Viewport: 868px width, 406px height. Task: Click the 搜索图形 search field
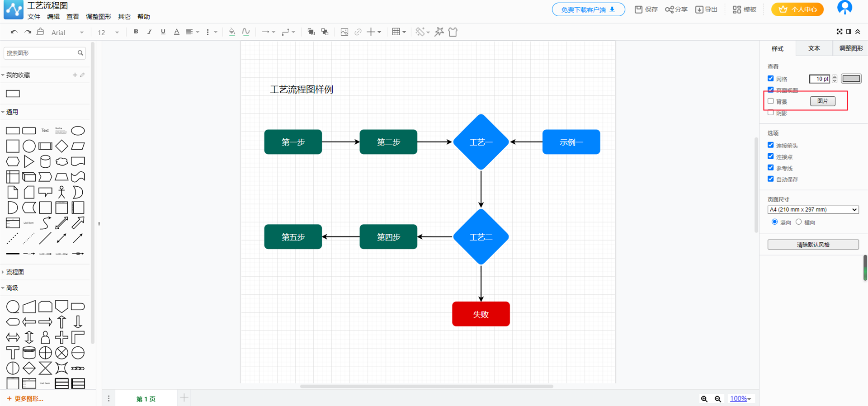41,53
